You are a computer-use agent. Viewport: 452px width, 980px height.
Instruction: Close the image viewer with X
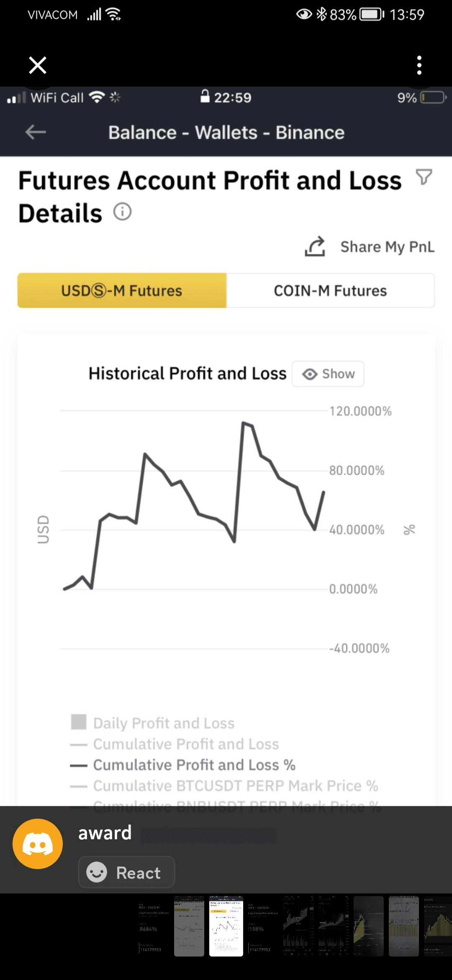tap(38, 65)
